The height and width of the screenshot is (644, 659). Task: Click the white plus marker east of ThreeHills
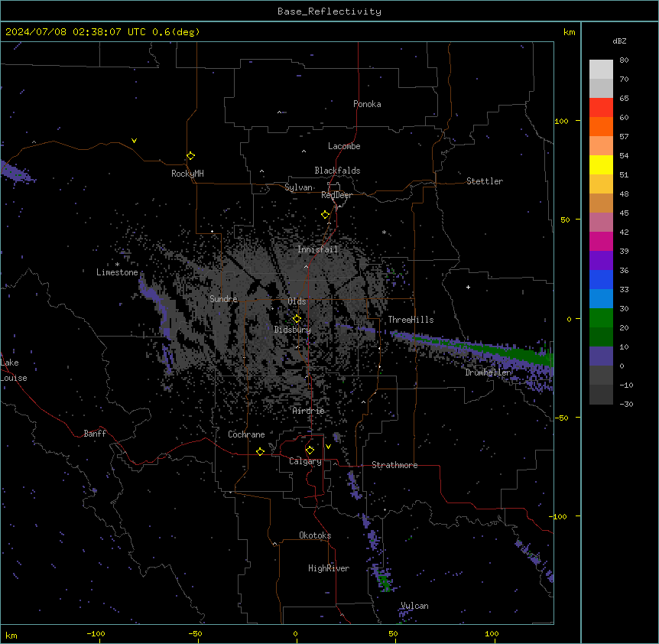tap(468, 287)
